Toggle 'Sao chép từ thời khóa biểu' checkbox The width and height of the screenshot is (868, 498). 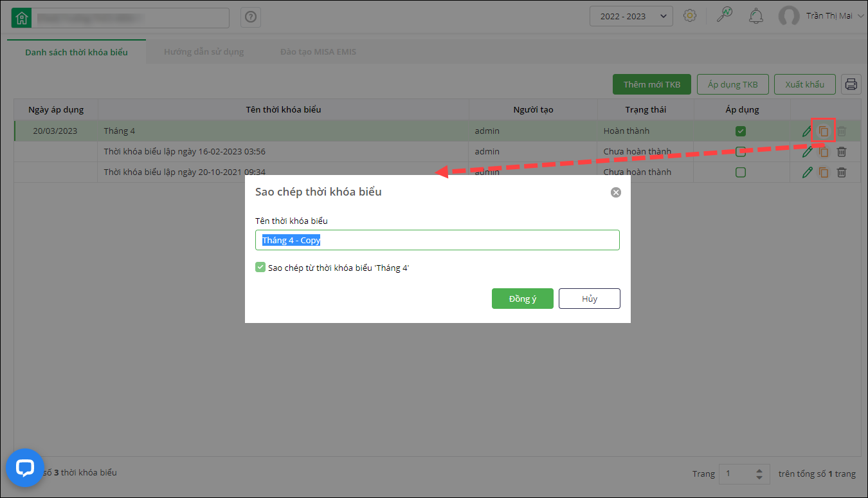(x=260, y=267)
